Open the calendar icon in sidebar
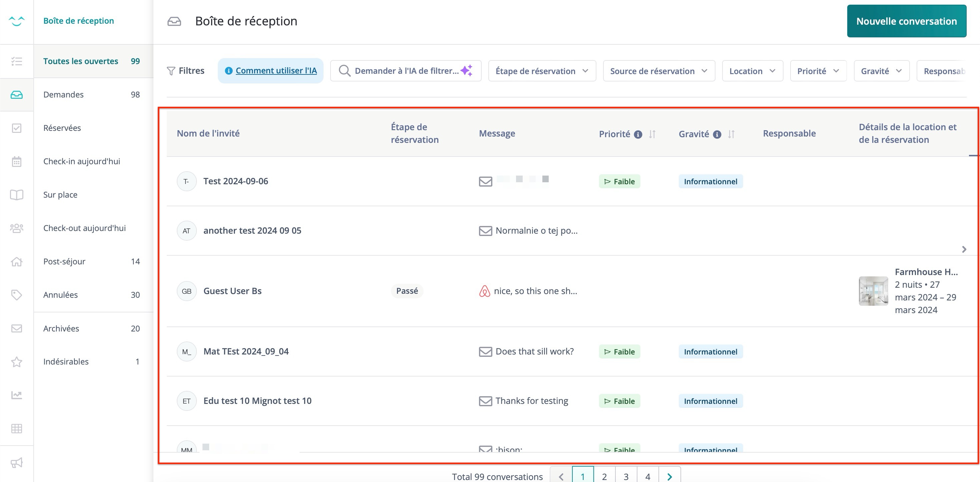980x482 pixels. [16, 162]
